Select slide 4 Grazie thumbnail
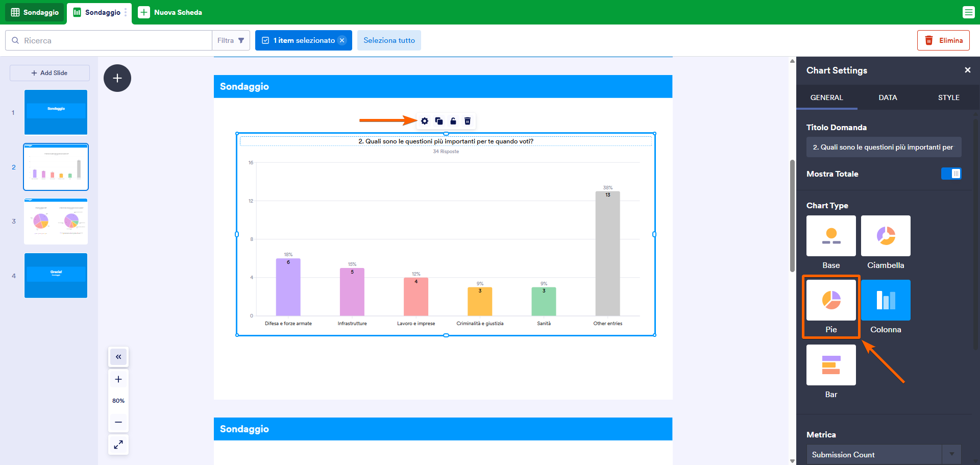The width and height of the screenshot is (980, 465). click(x=56, y=276)
